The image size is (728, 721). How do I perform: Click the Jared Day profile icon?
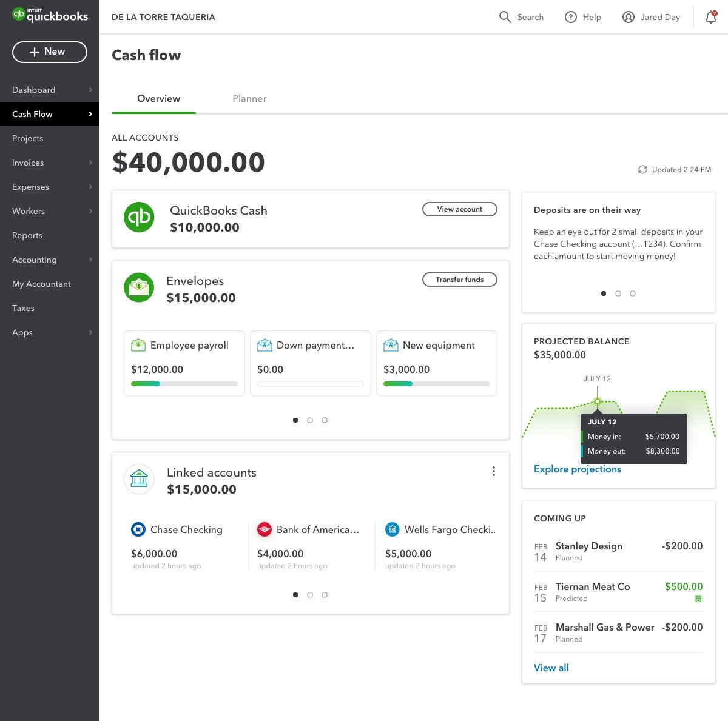point(629,17)
